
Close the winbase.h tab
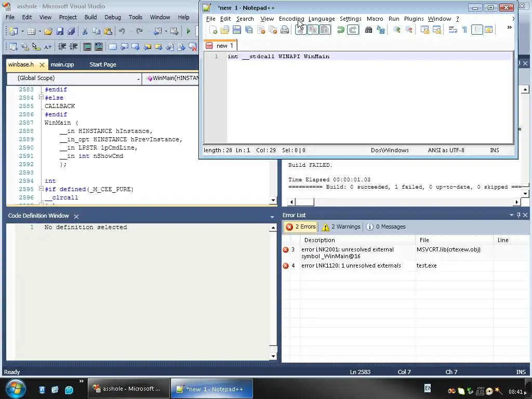[42, 64]
